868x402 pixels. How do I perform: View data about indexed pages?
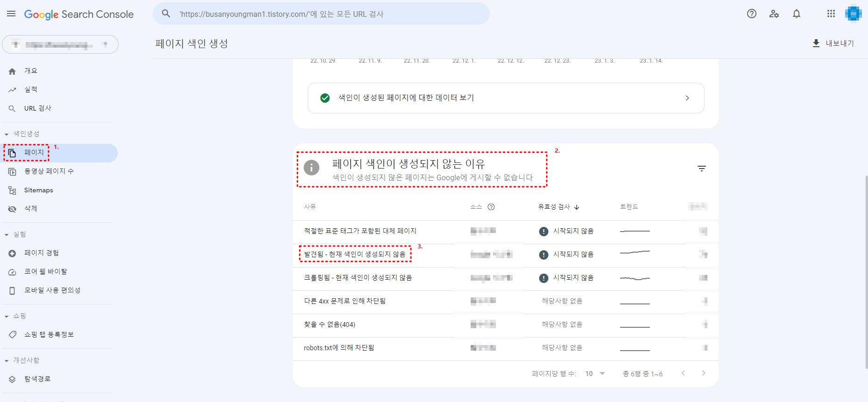(x=506, y=98)
